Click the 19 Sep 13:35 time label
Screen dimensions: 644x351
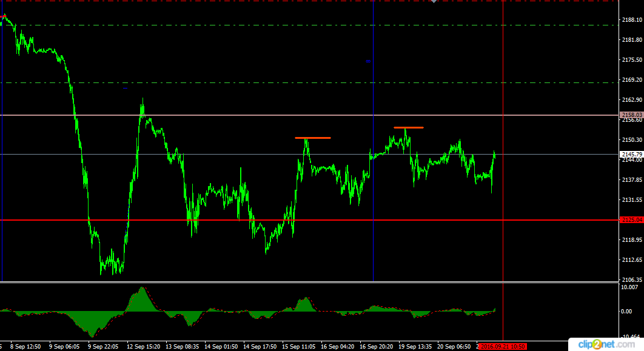tap(415, 347)
